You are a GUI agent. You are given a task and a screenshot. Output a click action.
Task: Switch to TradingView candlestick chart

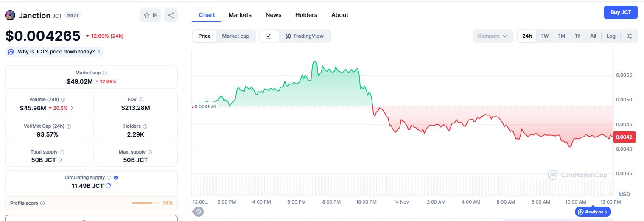[x=304, y=36]
